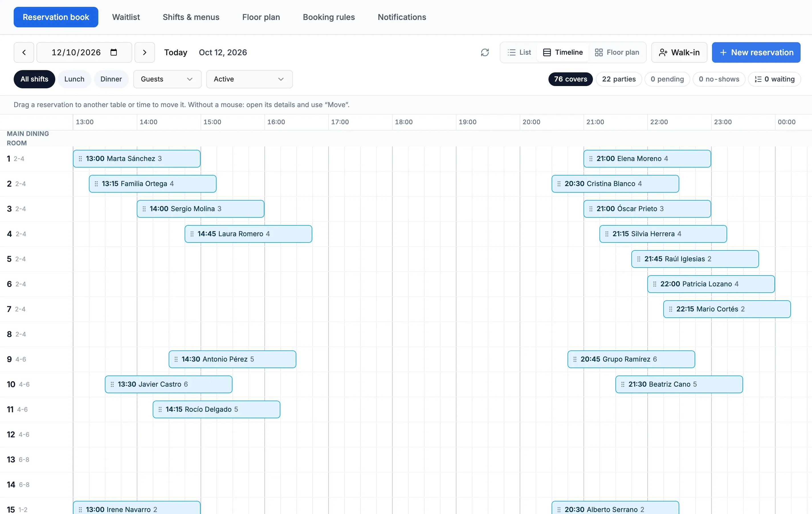
Task: Click drag handle on Mario Cortés reservation
Action: pyautogui.click(x=671, y=309)
